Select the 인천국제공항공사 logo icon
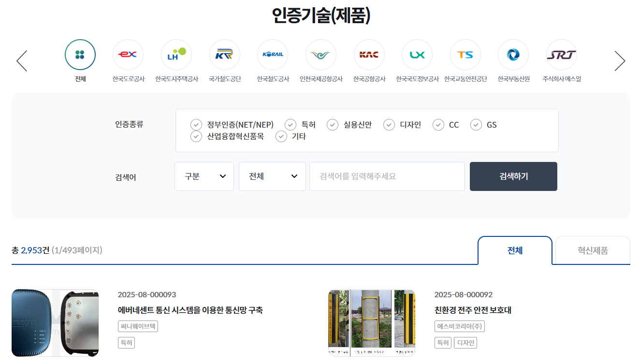Image resolution: width=639 pixels, height=364 pixels. click(x=321, y=55)
